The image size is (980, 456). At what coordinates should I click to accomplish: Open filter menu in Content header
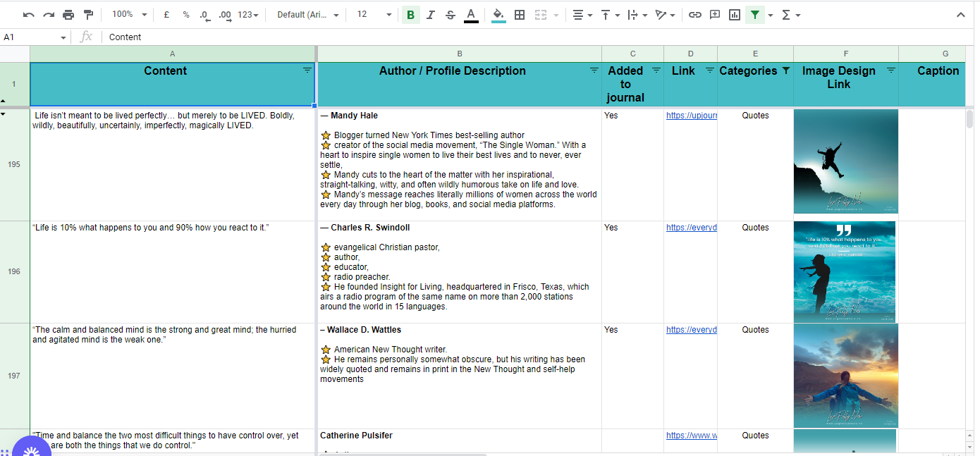307,70
